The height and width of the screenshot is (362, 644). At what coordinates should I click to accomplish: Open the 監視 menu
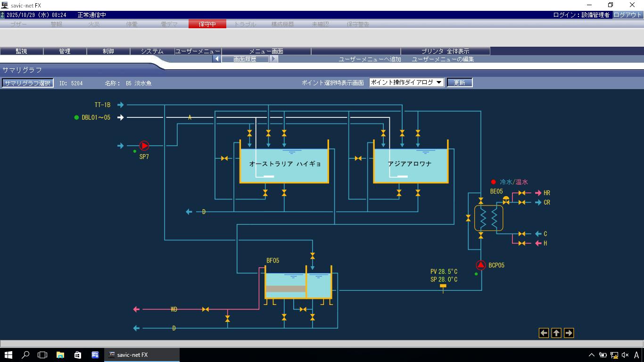pos(21,51)
